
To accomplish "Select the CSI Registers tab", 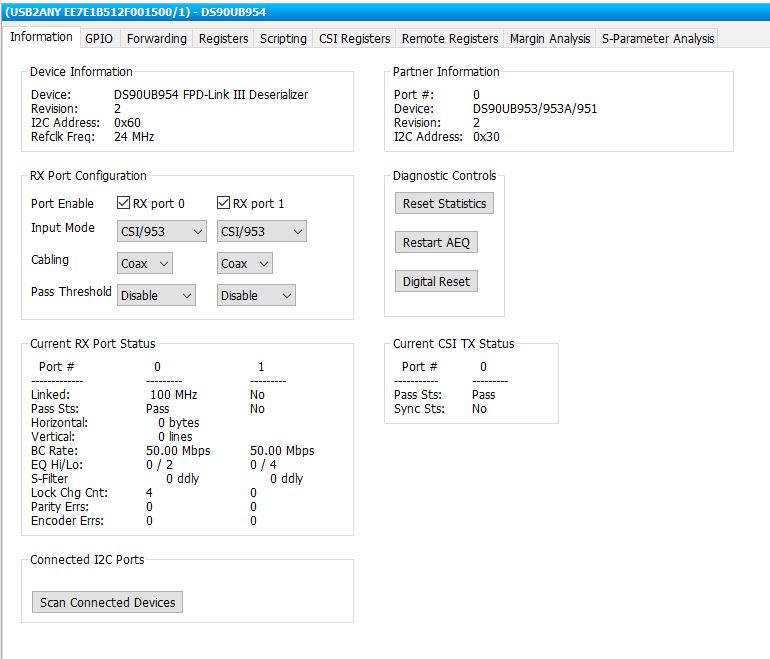I will (355, 39).
